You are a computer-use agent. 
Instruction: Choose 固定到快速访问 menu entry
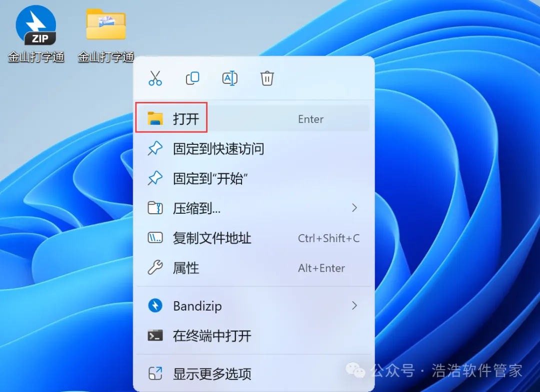[x=253, y=148]
